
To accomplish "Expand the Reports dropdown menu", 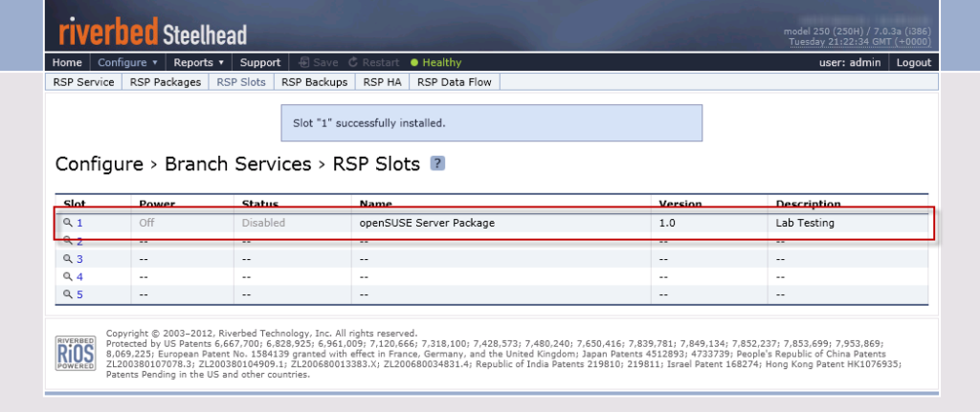I will point(199,62).
